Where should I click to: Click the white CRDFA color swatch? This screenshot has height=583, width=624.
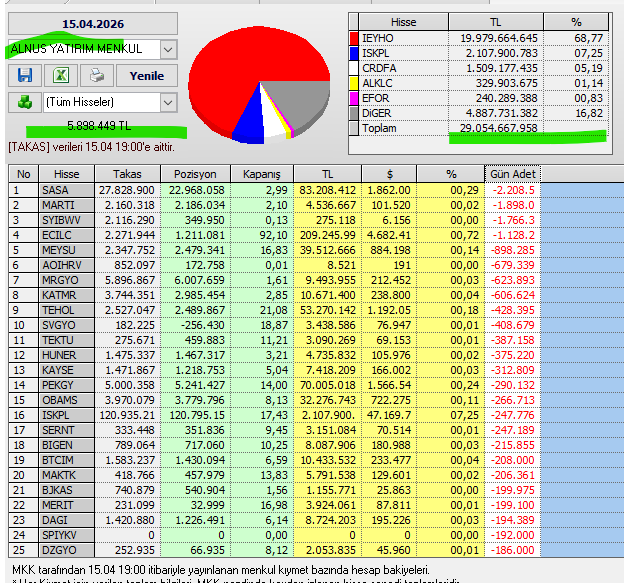[354, 68]
